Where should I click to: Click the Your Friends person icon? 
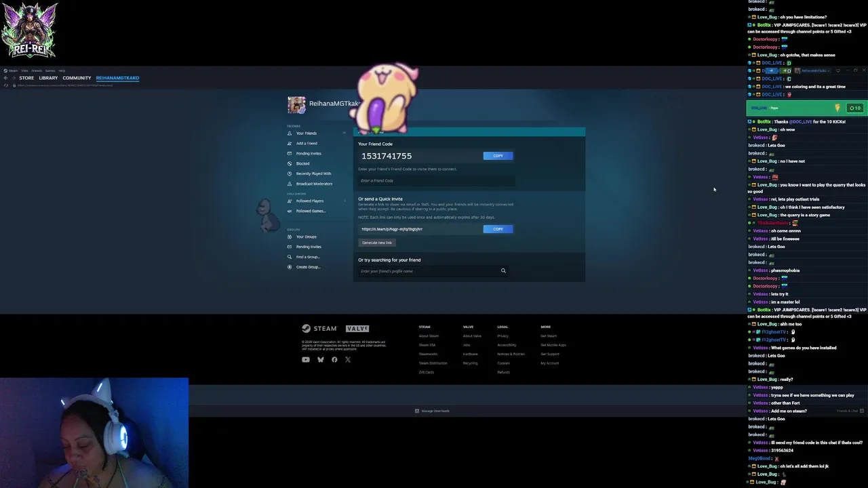point(290,133)
